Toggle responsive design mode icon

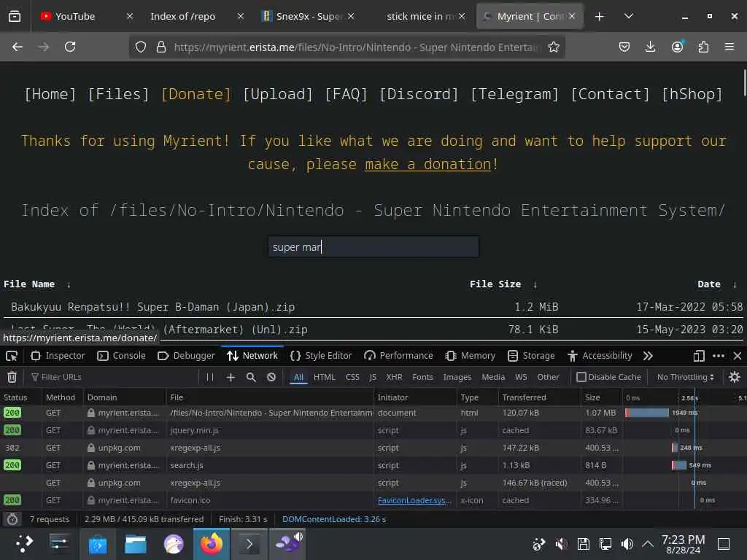(699, 356)
